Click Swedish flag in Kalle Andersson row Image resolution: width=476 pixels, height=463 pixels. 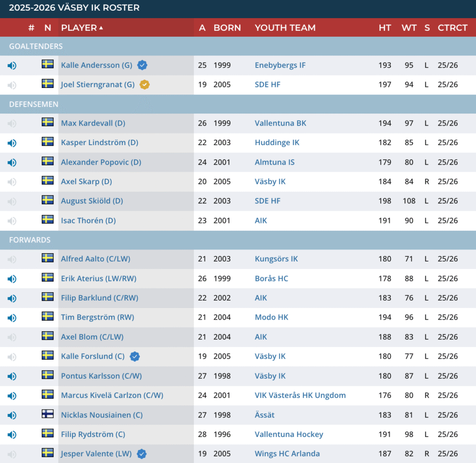pyautogui.click(x=48, y=64)
